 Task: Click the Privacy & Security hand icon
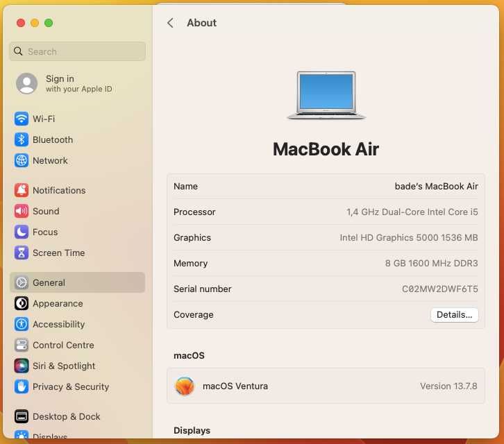pos(22,386)
